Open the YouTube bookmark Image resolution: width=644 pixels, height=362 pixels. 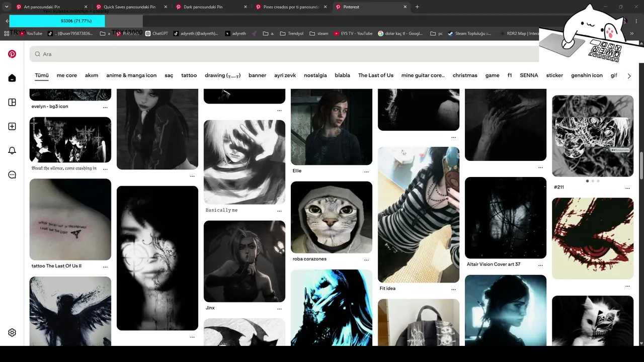pyautogui.click(x=31, y=34)
